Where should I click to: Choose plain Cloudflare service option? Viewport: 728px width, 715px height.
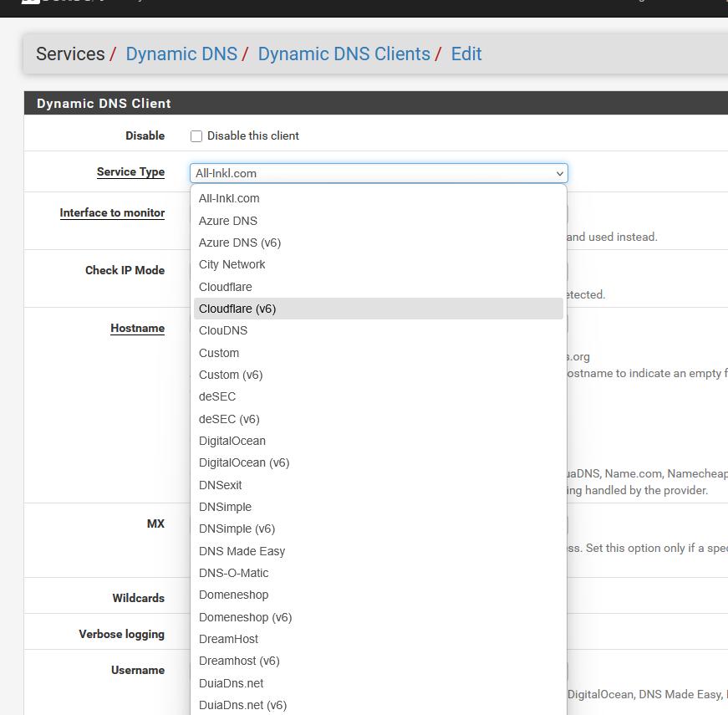pyautogui.click(x=226, y=287)
